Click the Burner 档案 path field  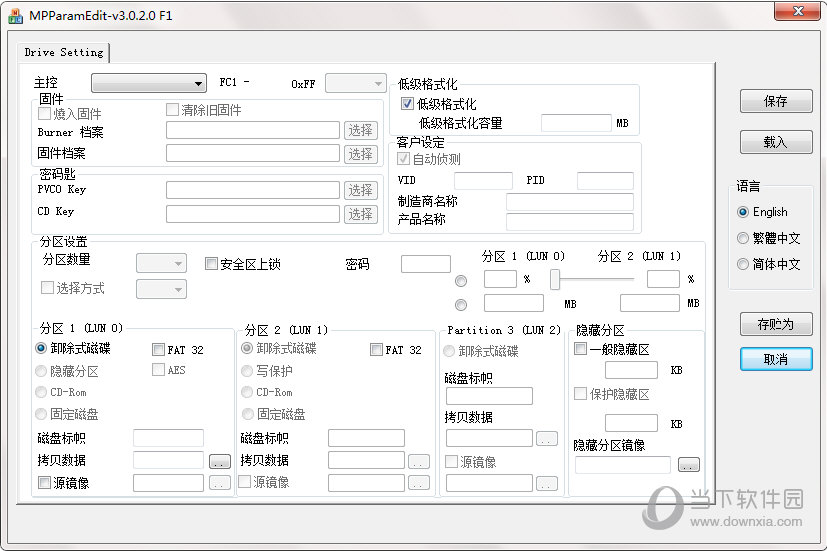click(253, 130)
